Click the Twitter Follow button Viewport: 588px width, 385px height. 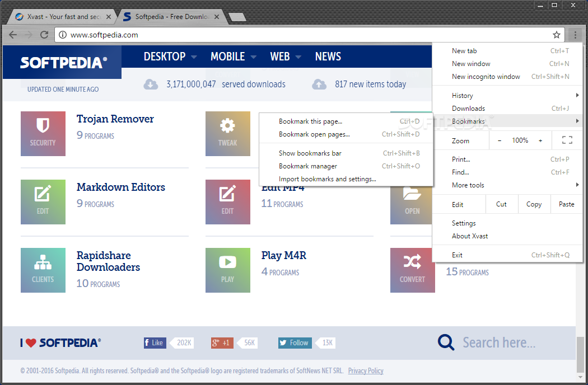[x=295, y=342]
